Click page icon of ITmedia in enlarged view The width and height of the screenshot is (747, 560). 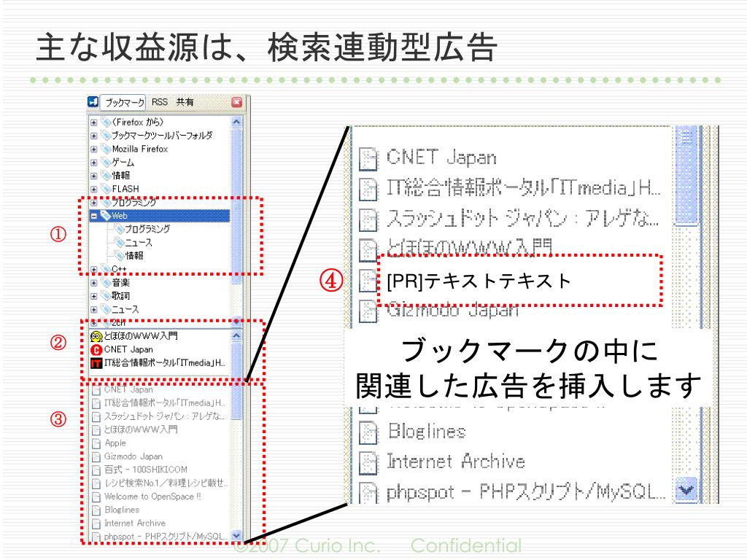click(x=368, y=190)
